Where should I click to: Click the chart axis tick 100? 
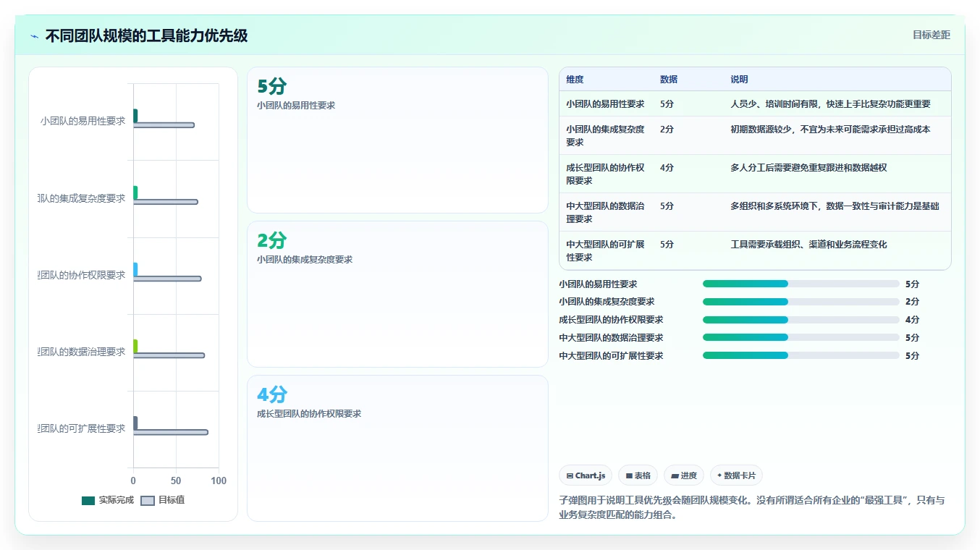[x=219, y=481]
